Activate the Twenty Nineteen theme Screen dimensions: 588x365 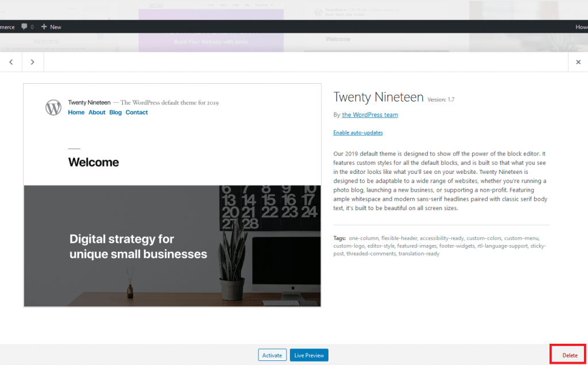pyautogui.click(x=272, y=355)
